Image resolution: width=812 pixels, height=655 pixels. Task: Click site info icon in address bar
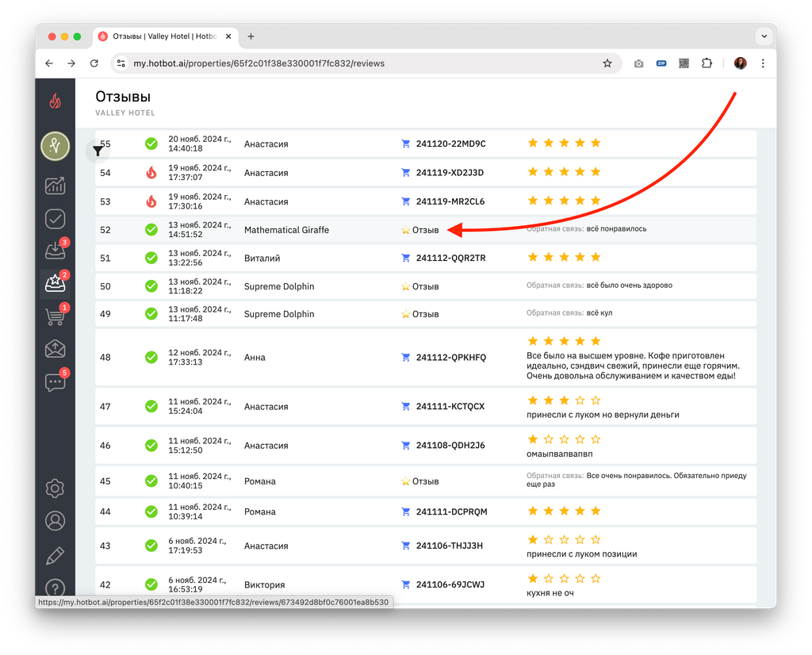(121, 63)
